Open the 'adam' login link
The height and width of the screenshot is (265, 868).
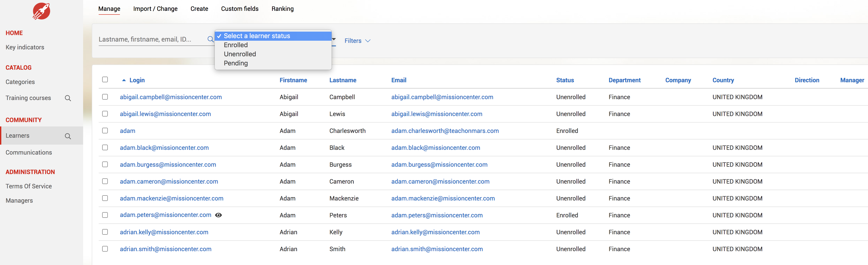127,131
